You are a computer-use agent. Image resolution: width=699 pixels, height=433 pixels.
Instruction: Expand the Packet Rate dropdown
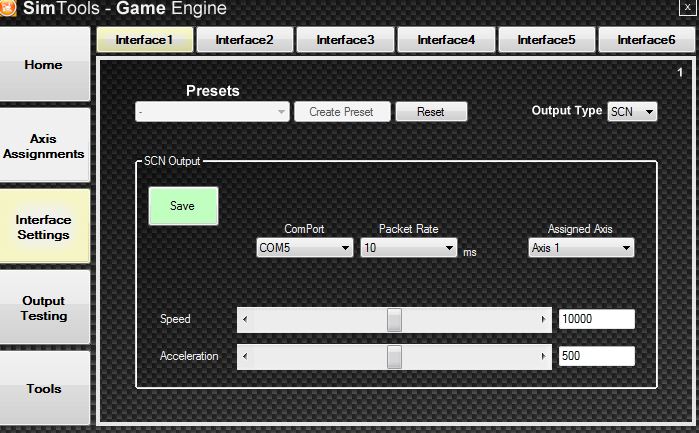pyautogui.click(x=409, y=248)
